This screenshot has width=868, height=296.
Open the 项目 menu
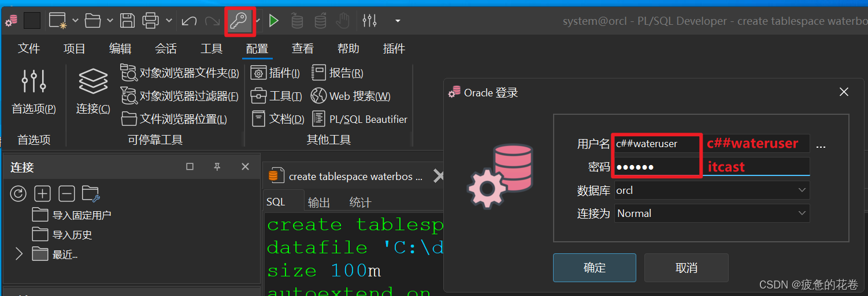coord(75,49)
